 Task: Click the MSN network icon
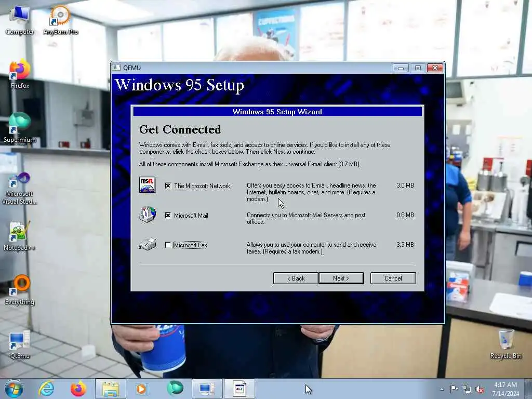coord(147,185)
